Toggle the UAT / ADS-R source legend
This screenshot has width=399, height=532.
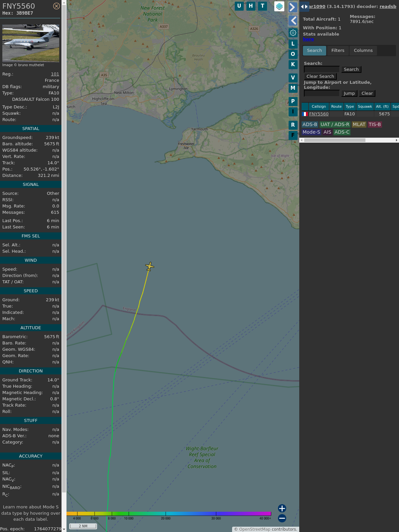pyautogui.click(x=335, y=125)
